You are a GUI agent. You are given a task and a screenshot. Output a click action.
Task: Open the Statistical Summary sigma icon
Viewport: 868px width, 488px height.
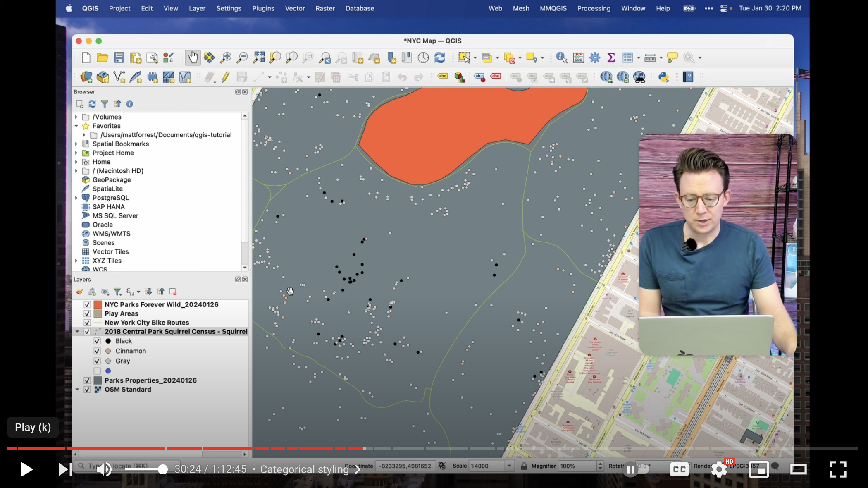611,57
